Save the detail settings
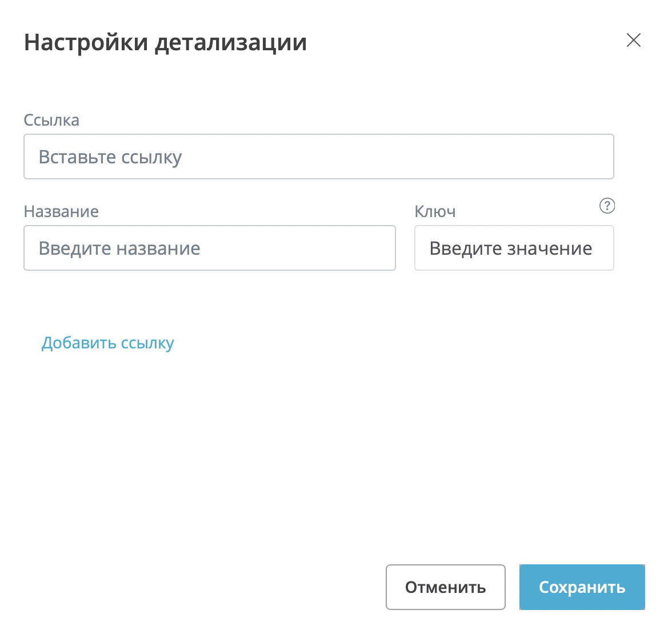This screenshot has height=634, width=672. coord(582,587)
